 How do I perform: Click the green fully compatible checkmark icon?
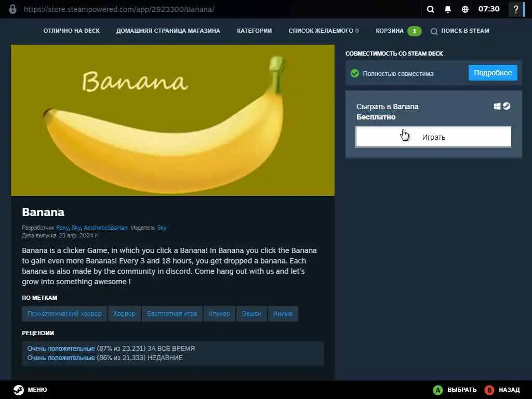[355, 73]
